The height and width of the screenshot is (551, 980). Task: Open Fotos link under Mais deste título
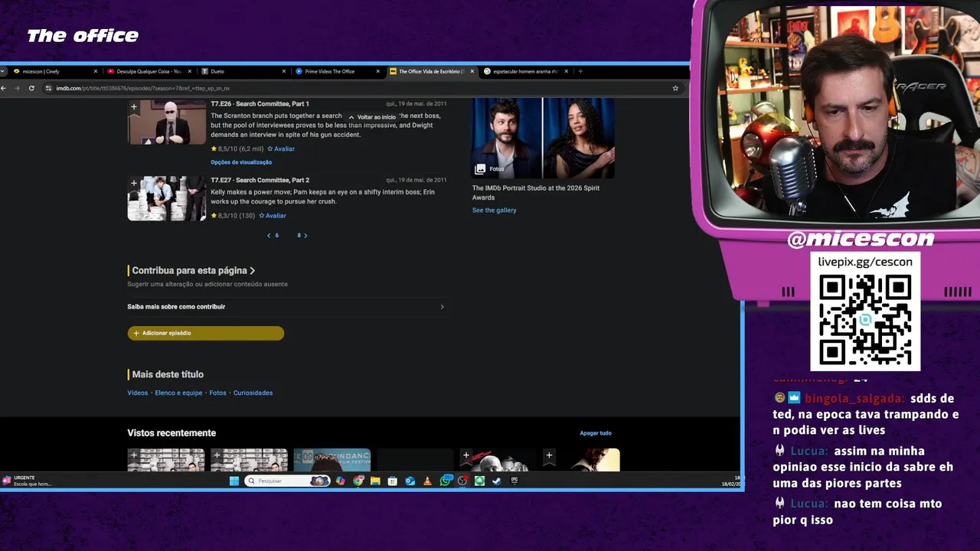(217, 393)
